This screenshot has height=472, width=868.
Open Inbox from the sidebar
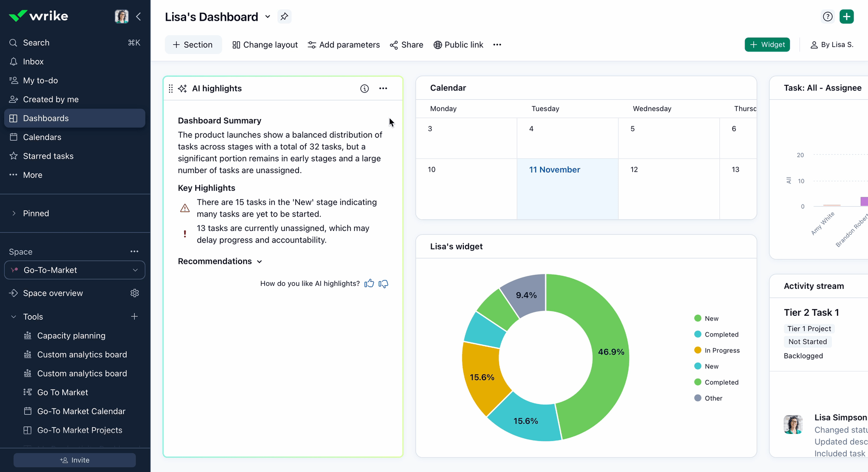coord(33,62)
